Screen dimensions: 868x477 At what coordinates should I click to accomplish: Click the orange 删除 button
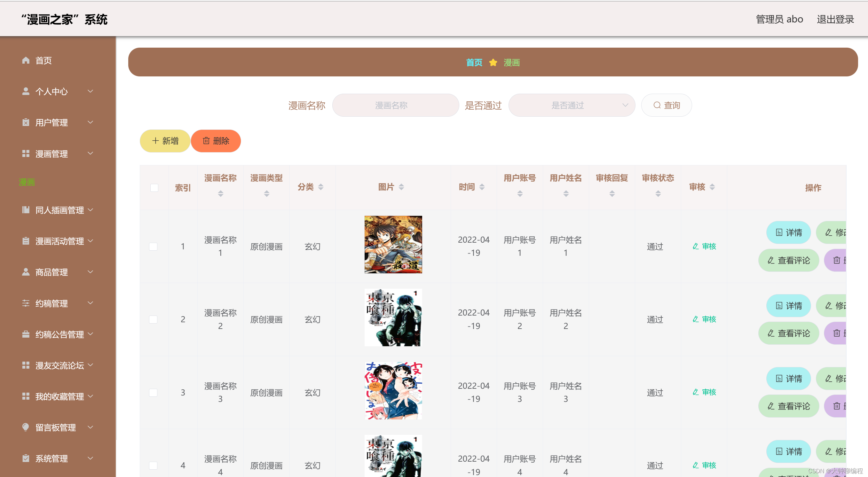tap(216, 141)
